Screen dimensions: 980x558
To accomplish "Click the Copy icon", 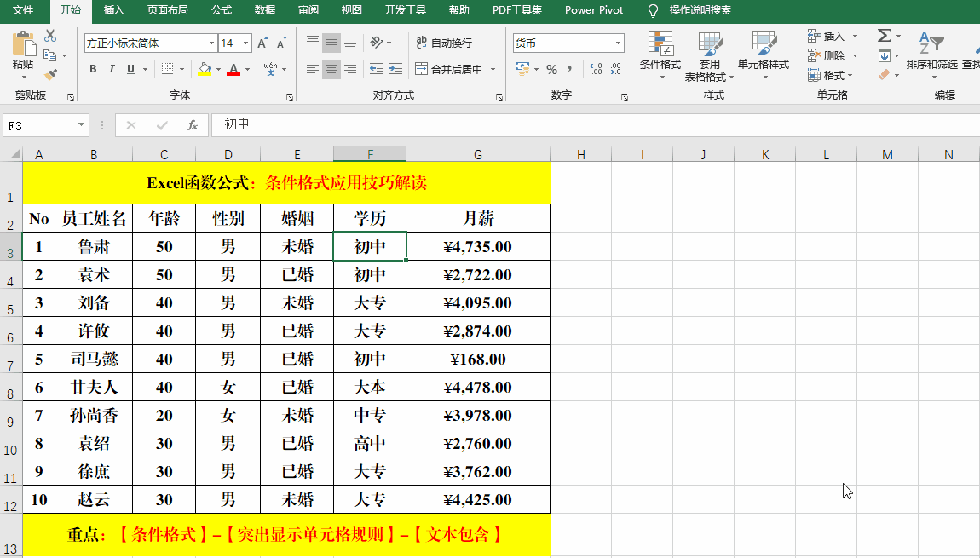I will 50,55.
